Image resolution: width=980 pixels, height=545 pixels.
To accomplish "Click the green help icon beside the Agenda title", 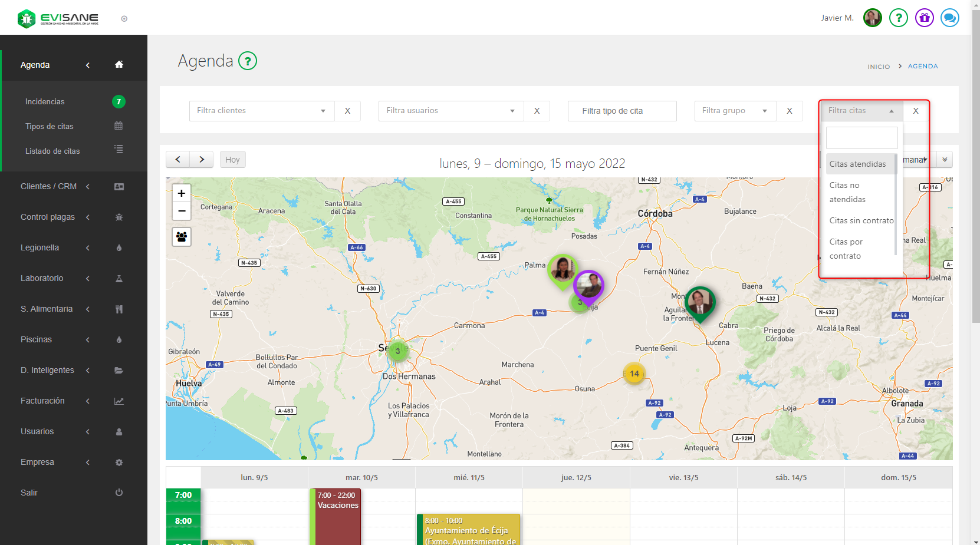I will coord(248,61).
